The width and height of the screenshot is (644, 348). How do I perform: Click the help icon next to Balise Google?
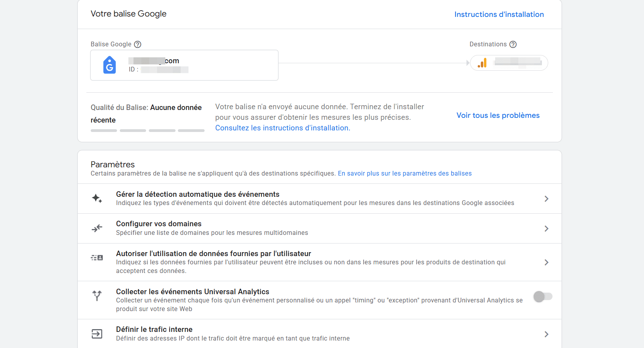pos(137,44)
